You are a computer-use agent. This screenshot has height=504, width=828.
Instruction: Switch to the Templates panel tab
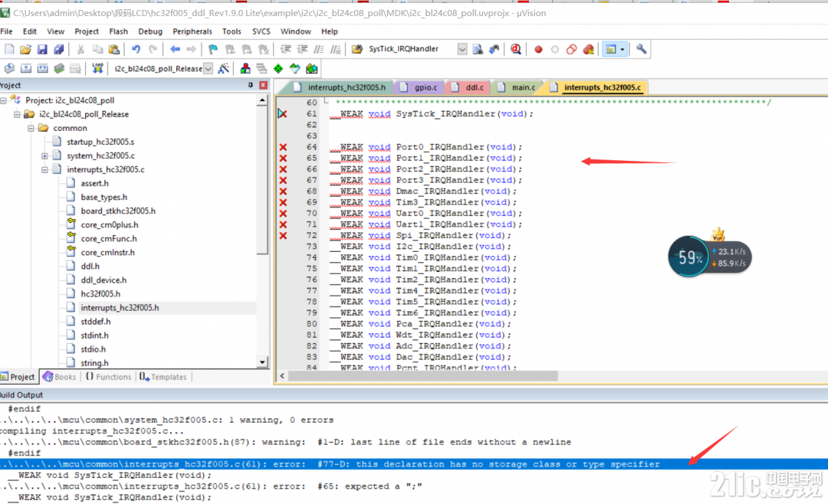pos(163,377)
